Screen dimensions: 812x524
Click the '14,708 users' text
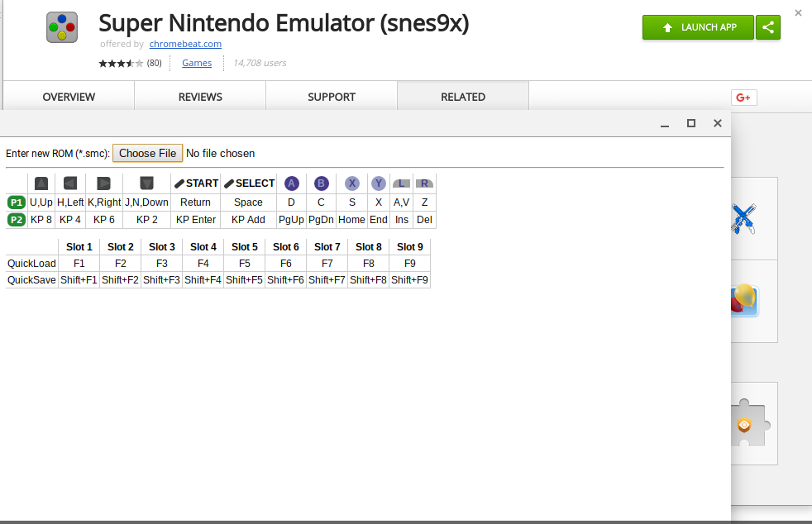click(x=260, y=63)
